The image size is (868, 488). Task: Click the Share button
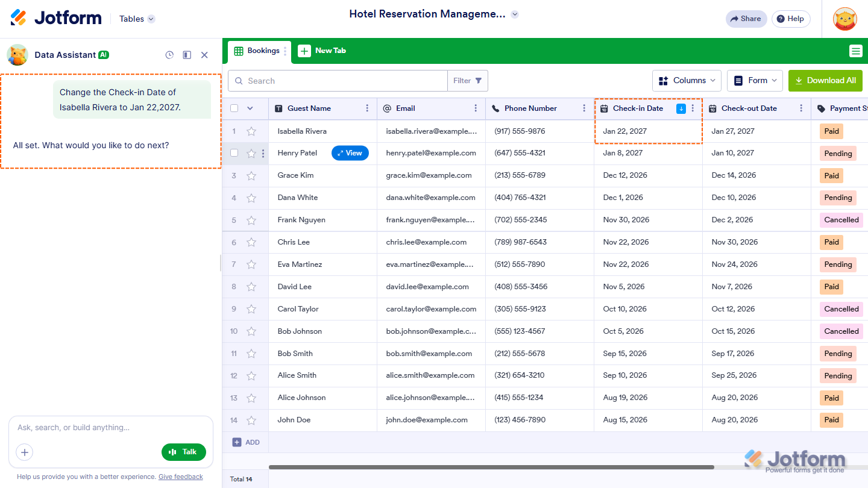[x=746, y=19]
